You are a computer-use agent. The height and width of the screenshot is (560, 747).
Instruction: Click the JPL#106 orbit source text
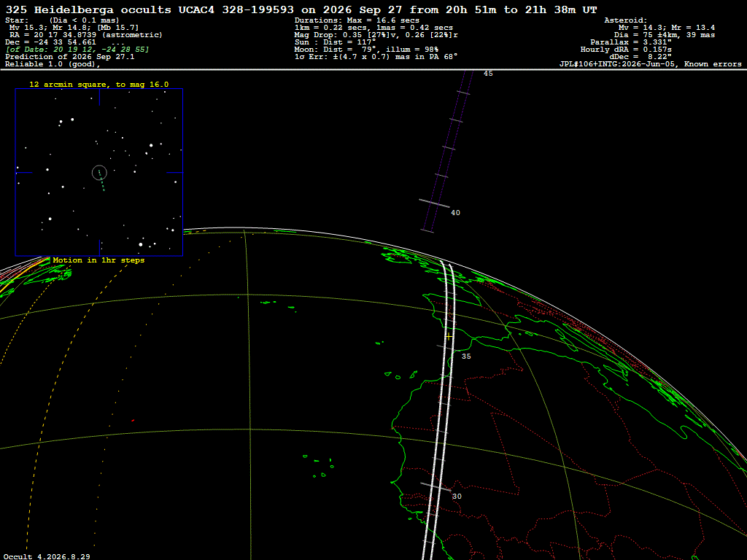(650, 64)
